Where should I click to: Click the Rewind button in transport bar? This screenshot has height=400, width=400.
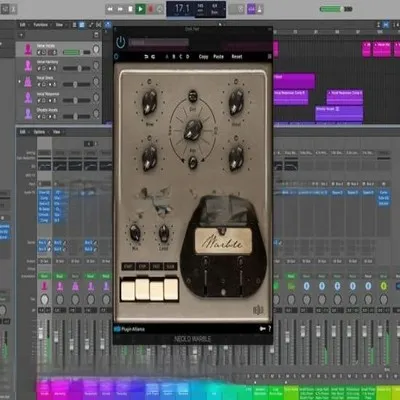click(x=110, y=9)
